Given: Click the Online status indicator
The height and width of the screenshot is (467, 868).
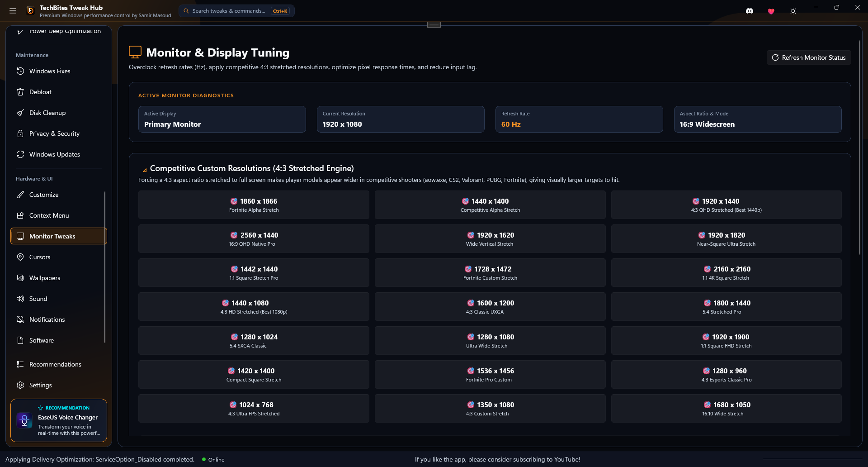Looking at the screenshot, I should pyautogui.click(x=213, y=459).
